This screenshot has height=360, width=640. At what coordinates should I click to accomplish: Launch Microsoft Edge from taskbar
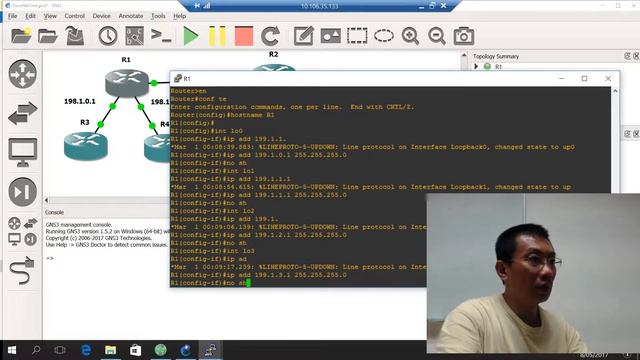pos(86,350)
